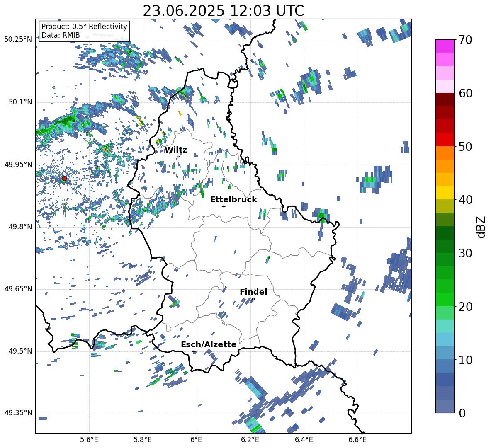Click the yellow colorbar swatch above 40
491x448 pixels.
(445, 193)
